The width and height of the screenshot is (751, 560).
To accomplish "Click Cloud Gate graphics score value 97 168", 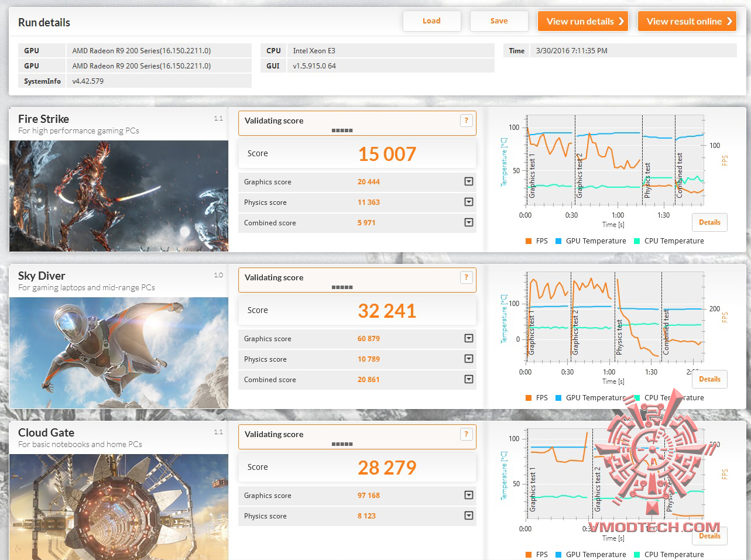I will click(369, 496).
